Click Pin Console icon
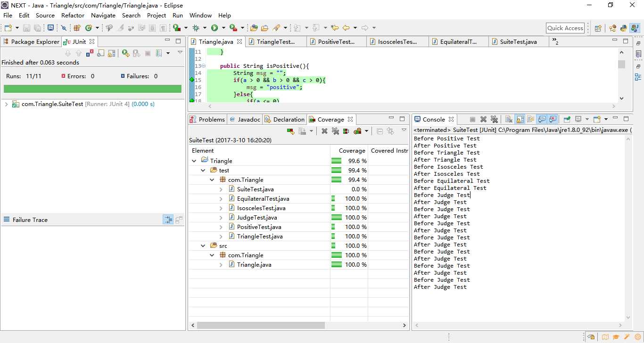The height and width of the screenshot is (343, 644). point(567,119)
